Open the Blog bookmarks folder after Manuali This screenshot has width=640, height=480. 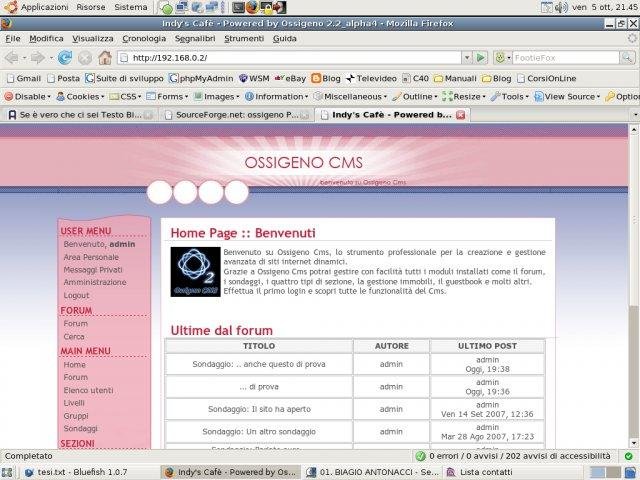[x=496, y=78]
